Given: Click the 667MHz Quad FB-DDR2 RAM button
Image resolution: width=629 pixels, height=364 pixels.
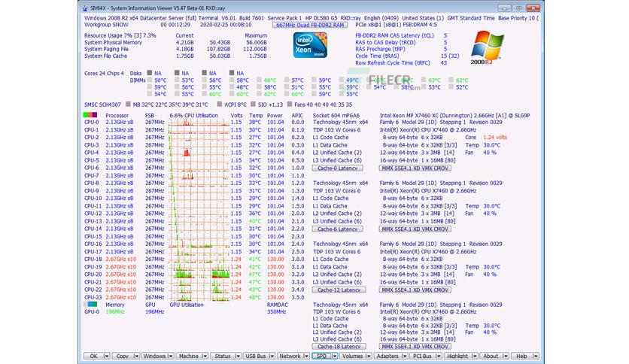Looking at the screenshot, I should [x=310, y=25].
